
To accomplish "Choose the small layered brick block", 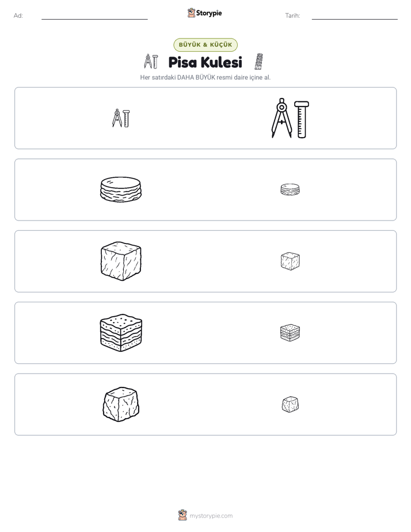I will coord(290,333).
